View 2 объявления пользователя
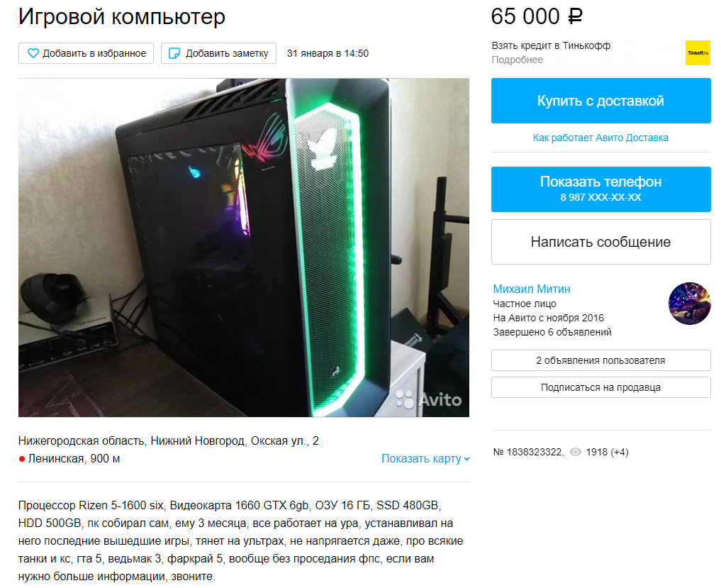 (x=600, y=360)
